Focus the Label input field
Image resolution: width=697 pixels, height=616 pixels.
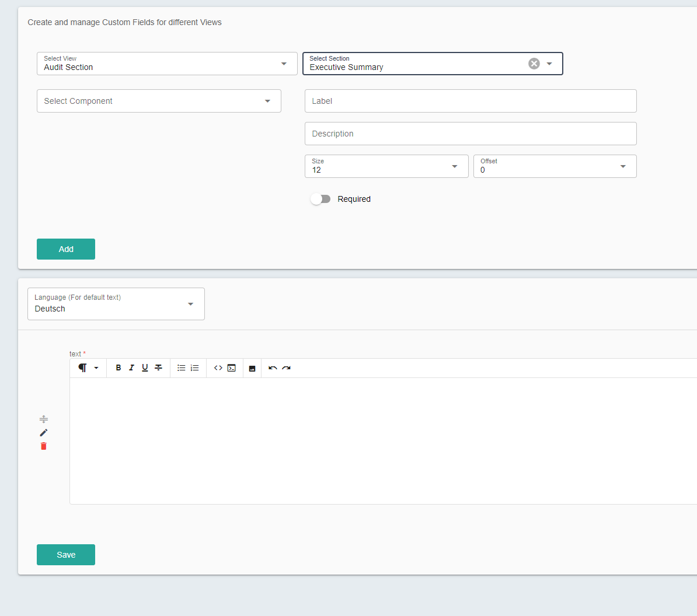[471, 101]
